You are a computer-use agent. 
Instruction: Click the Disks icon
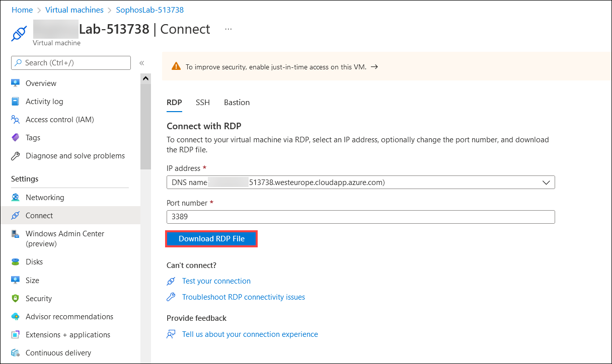click(15, 261)
